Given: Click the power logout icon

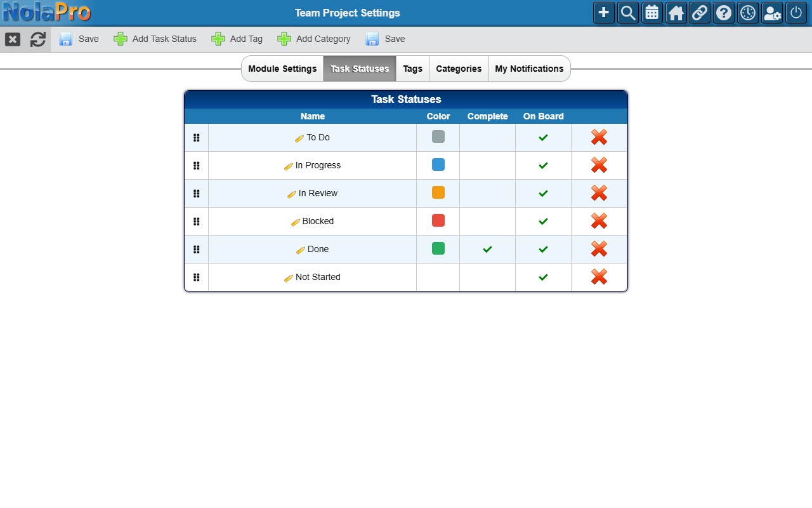Looking at the screenshot, I should (x=796, y=13).
